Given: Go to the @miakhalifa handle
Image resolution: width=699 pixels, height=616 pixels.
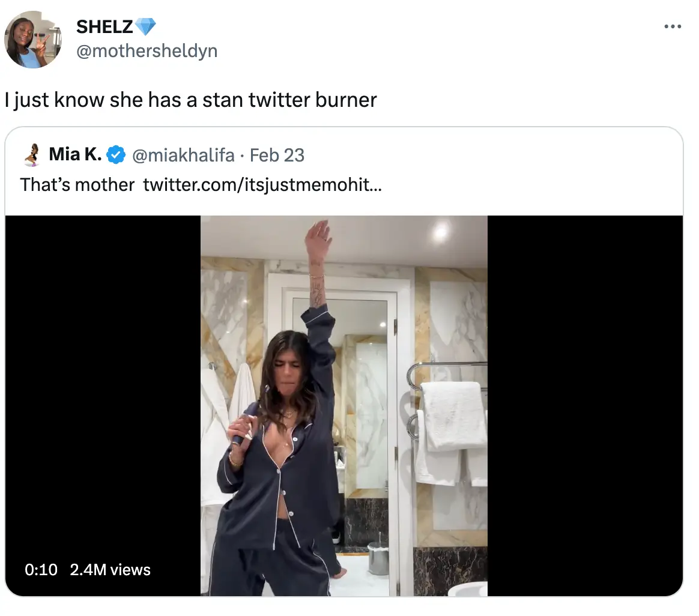Looking at the screenshot, I should (183, 156).
